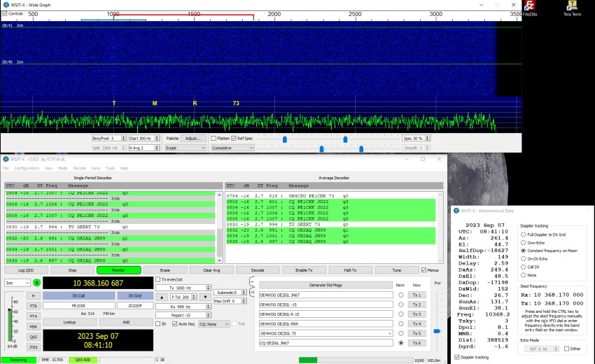Adjust the Pwr vertical slider
This screenshot has width=595, height=364.
point(437,330)
